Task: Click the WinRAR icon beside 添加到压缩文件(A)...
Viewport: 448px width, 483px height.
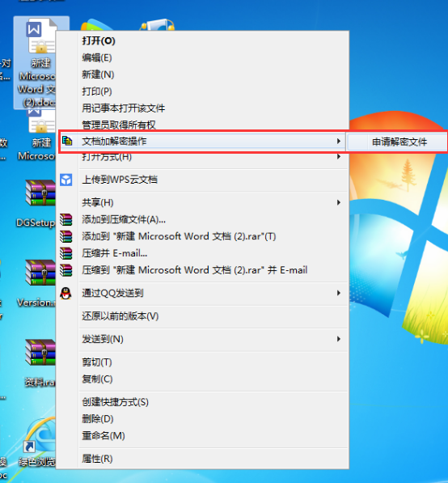Action: [x=66, y=219]
